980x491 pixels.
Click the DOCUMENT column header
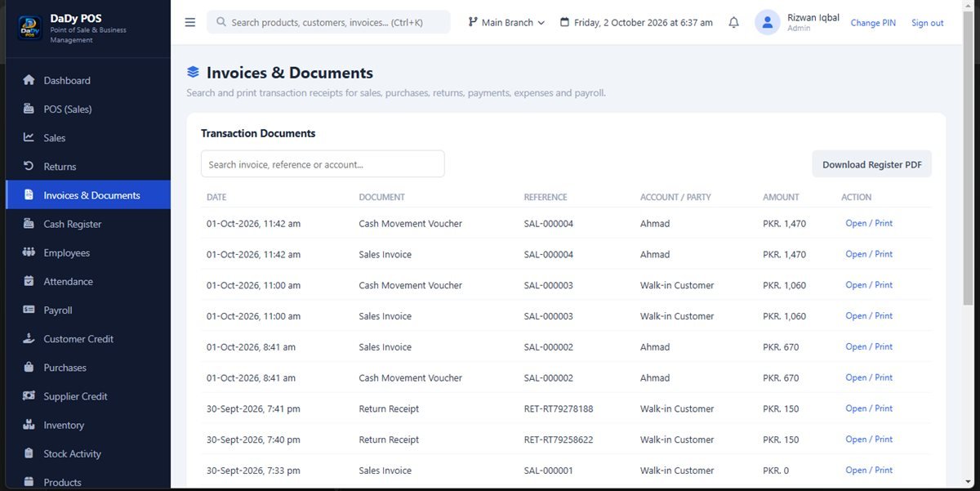coord(381,197)
